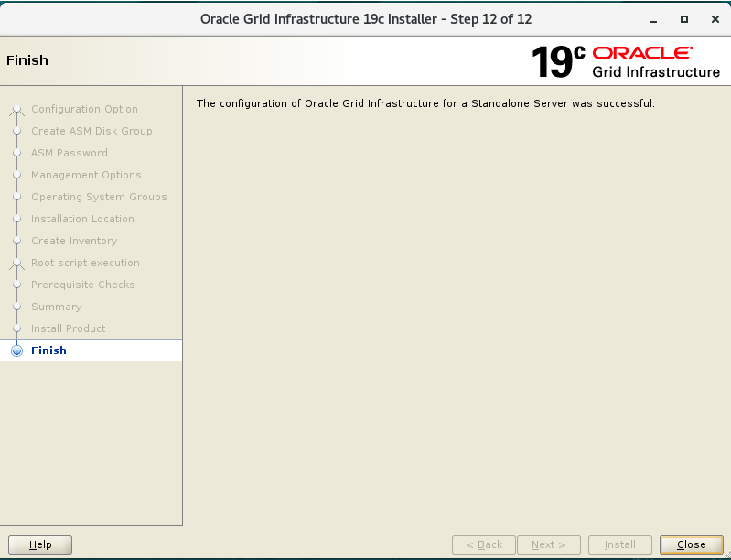Click the Configuration Option step marker icon
Viewport: 731px width, 560px height.
[x=16, y=110]
